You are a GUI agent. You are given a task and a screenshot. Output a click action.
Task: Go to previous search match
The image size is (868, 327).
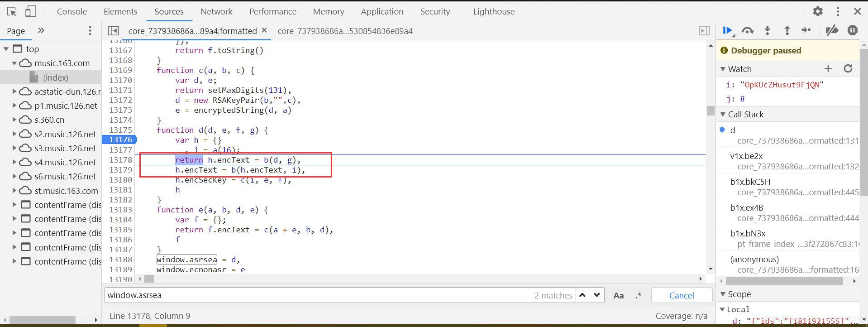click(x=582, y=295)
